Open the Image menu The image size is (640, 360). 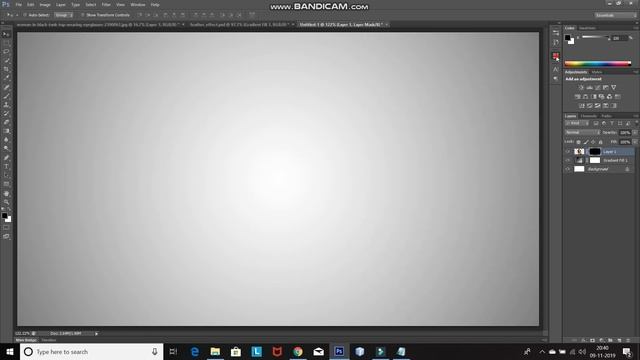[x=45, y=4]
